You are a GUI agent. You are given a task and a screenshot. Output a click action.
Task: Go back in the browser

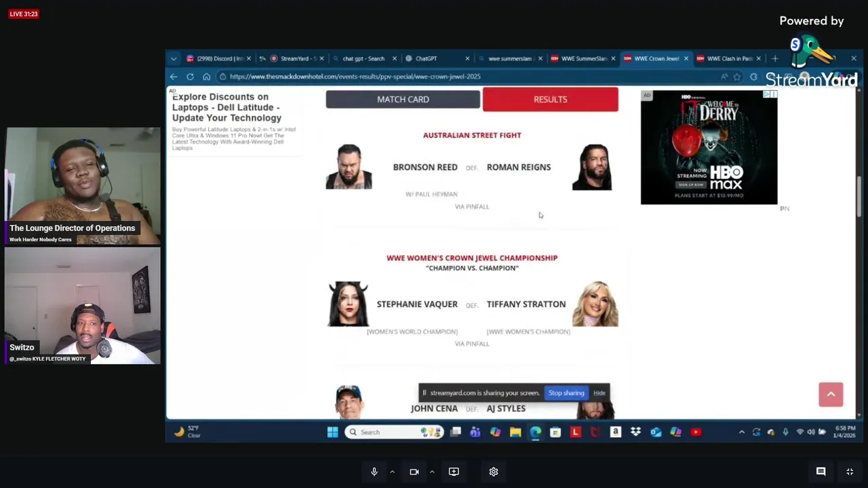point(174,77)
